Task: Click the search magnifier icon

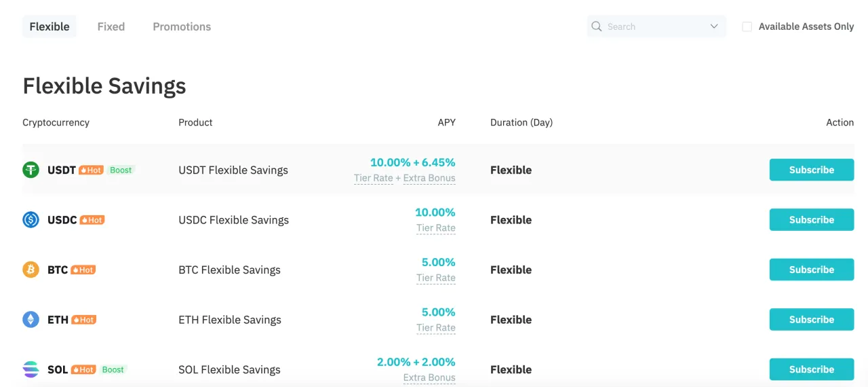Action: [597, 26]
